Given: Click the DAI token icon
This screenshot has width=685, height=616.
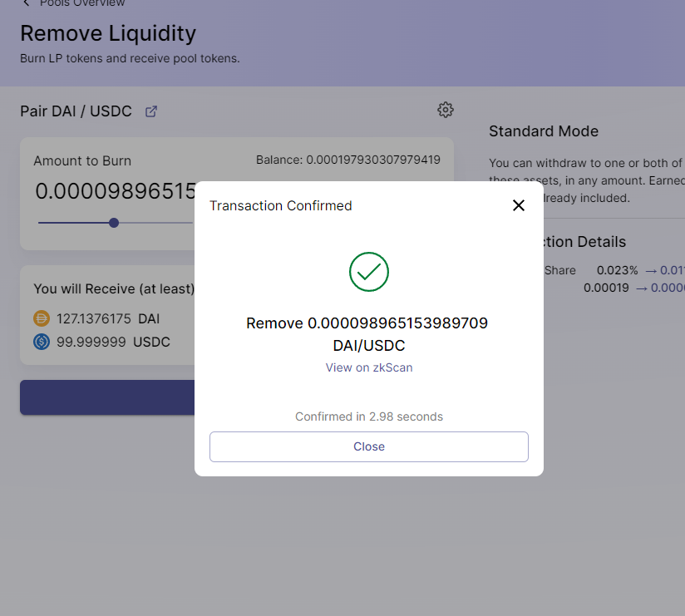Looking at the screenshot, I should point(42,318).
